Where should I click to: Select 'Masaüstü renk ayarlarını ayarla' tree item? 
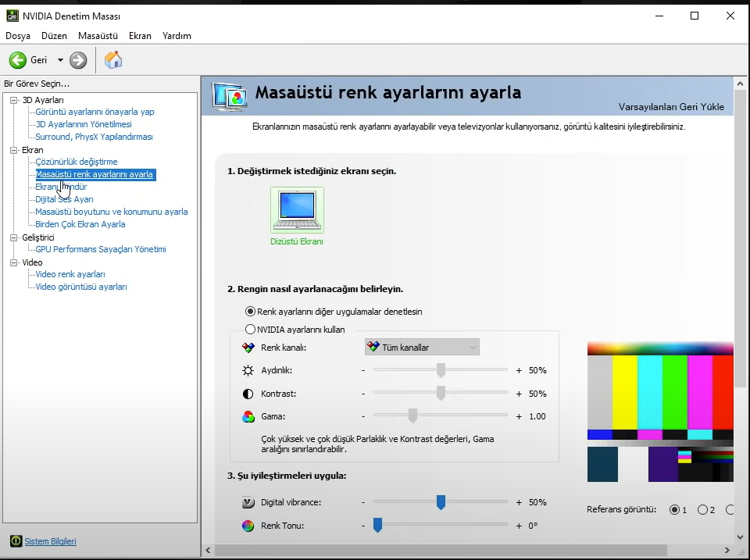[x=95, y=174]
